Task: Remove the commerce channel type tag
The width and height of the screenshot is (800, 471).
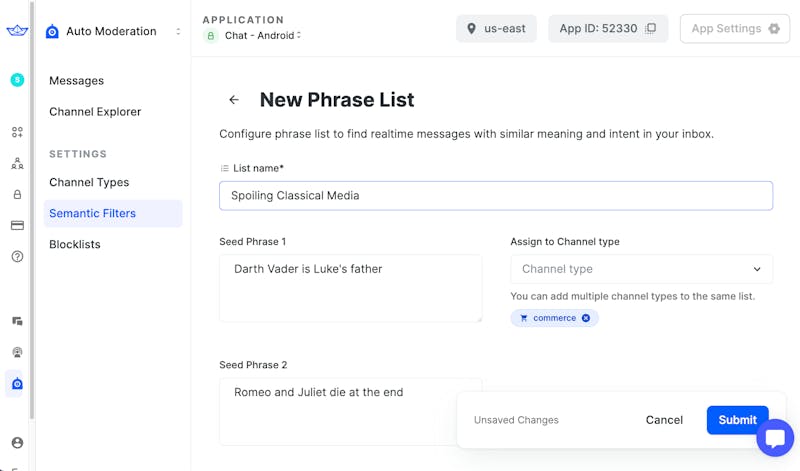Action: tap(586, 318)
